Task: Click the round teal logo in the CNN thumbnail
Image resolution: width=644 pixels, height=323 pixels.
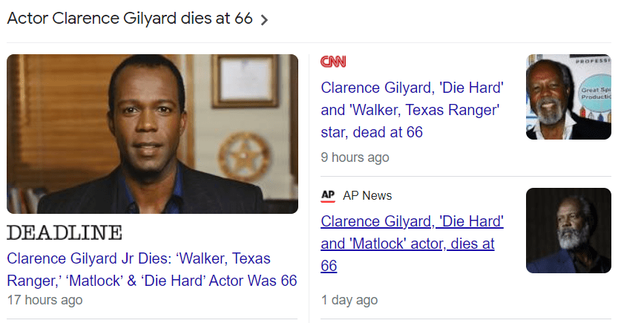Action: tap(597, 93)
